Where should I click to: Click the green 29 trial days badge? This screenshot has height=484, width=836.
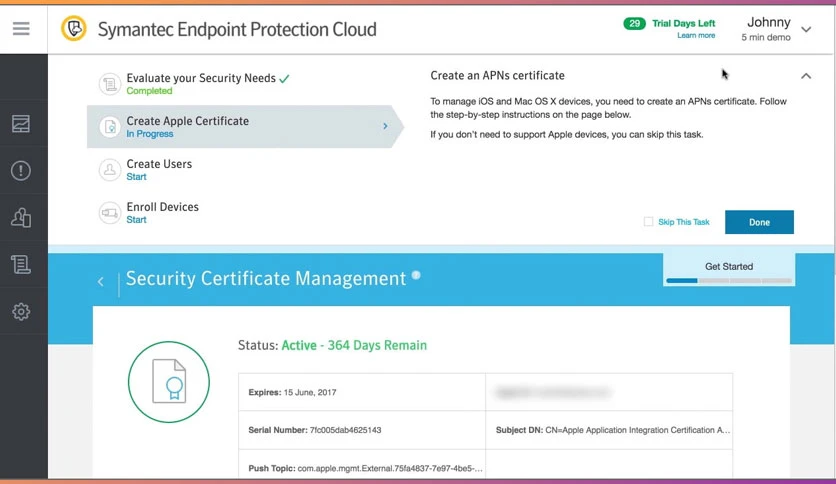[x=634, y=23]
